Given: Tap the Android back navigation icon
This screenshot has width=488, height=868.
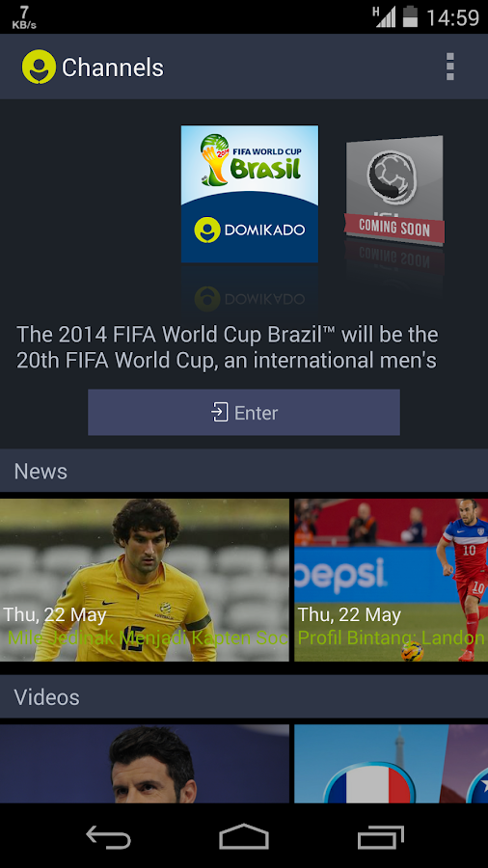Looking at the screenshot, I should pos(108,836).
